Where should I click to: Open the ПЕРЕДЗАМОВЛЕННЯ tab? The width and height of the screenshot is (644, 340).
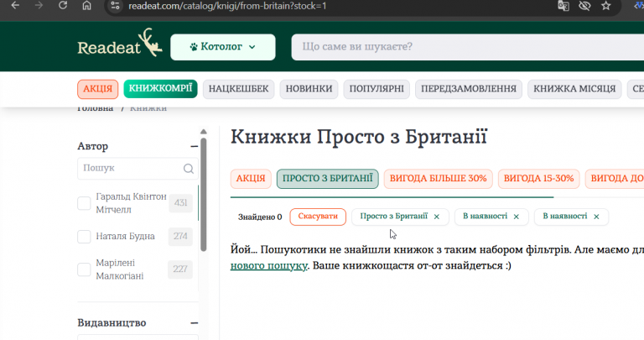click(469, 89)
